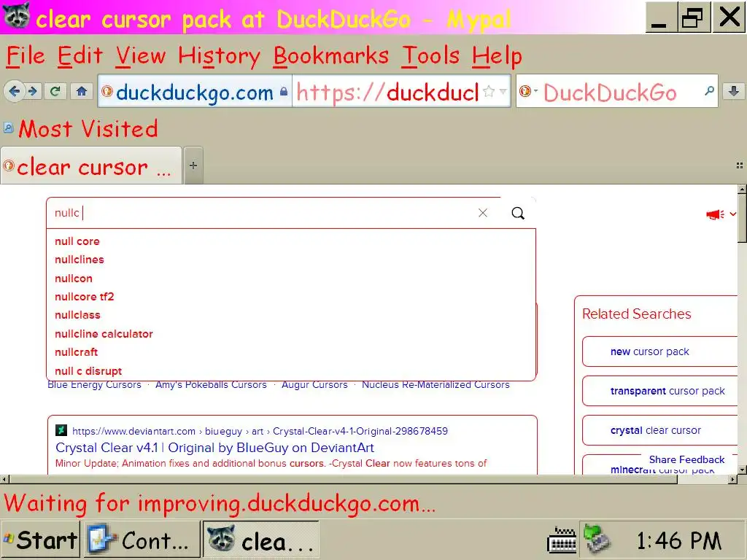Click the horizontal scrollbar left arrow
The width and height of the screenshot is (747, 560).
(x=4, y=479)
